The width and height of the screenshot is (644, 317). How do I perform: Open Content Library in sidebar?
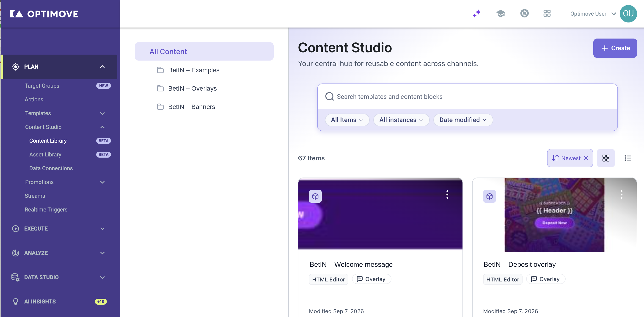coord(48,141)
